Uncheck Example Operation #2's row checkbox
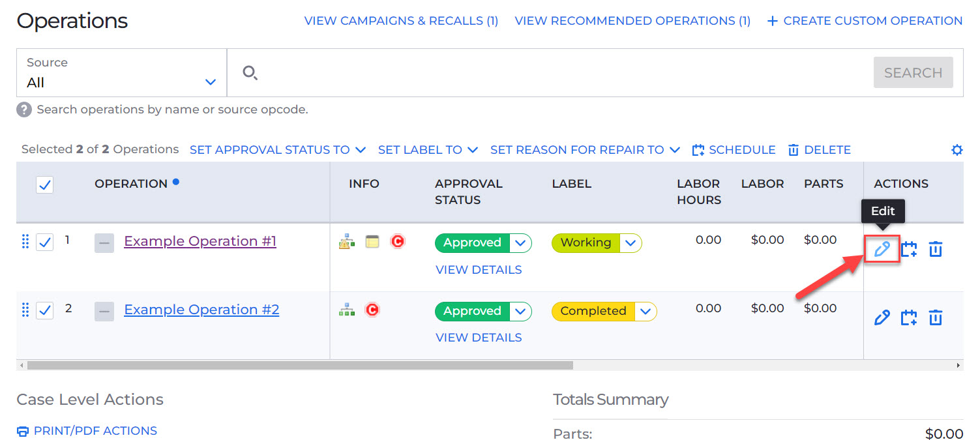 point(44,310)
